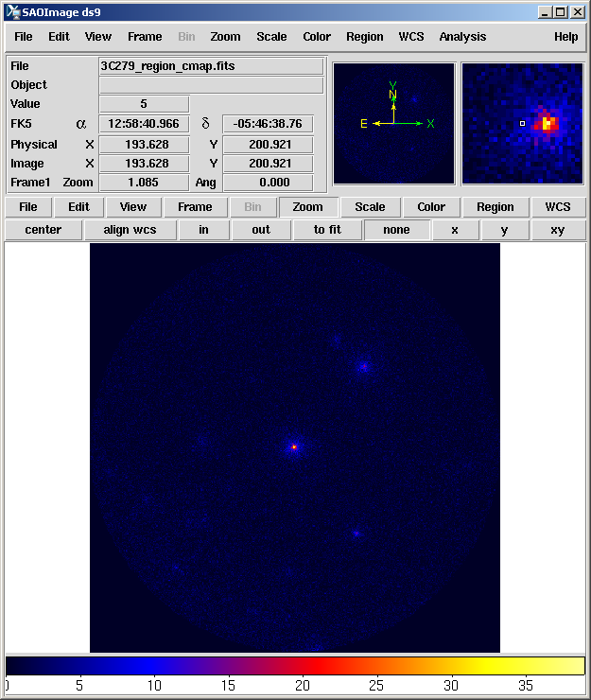The image size is (591, 700).
Task: Select WCS in the button bar
Action: pos(558,207)
